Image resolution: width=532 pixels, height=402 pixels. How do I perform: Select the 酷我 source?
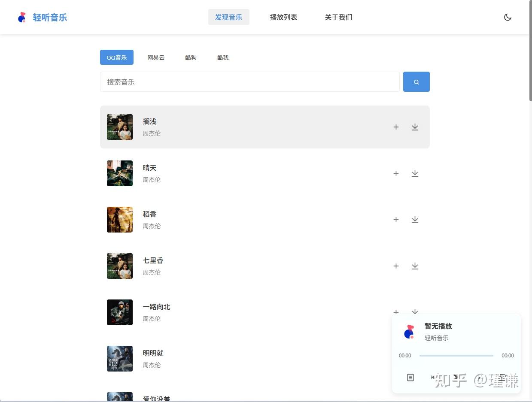(x=223, y=57)
